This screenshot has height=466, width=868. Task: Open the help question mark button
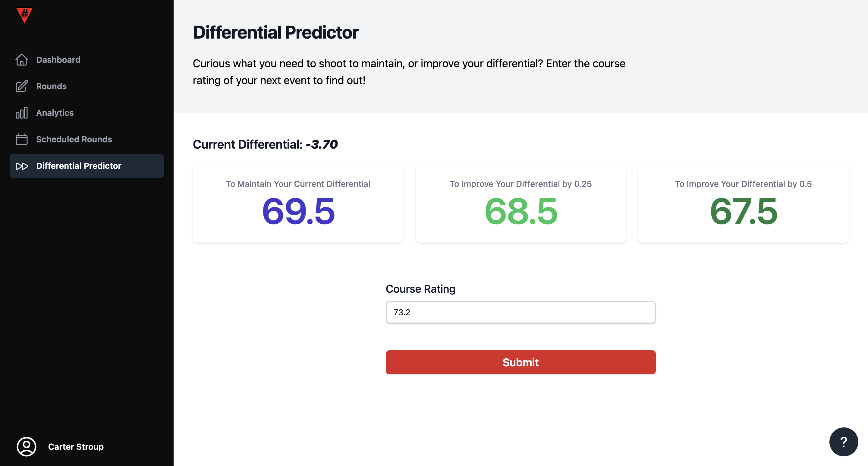click(843, 442)
